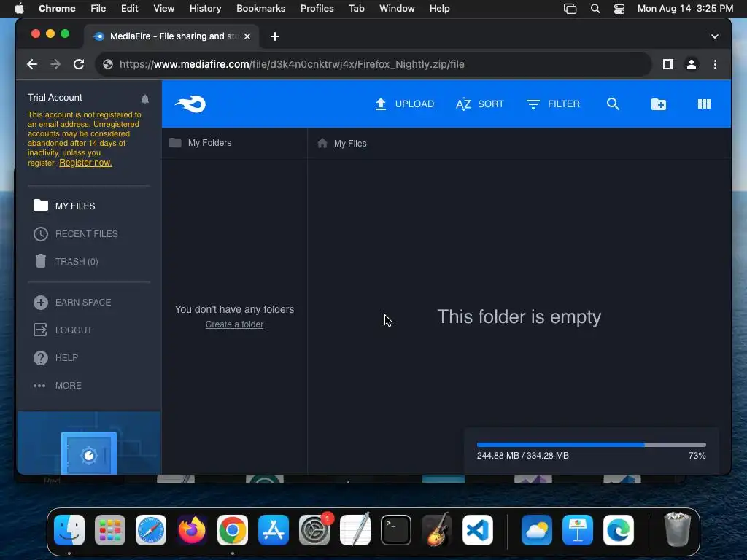
Task: Reload the page
Action: tap(79, 64)
